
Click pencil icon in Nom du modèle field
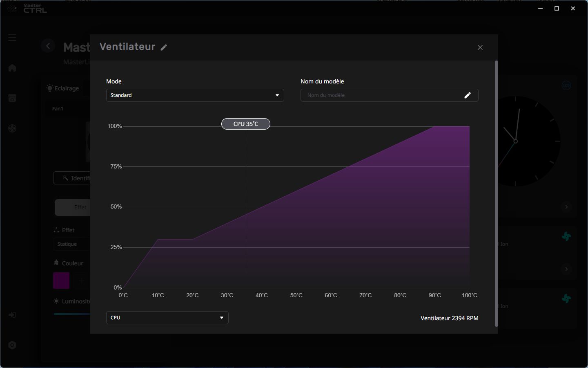(468, 95)
